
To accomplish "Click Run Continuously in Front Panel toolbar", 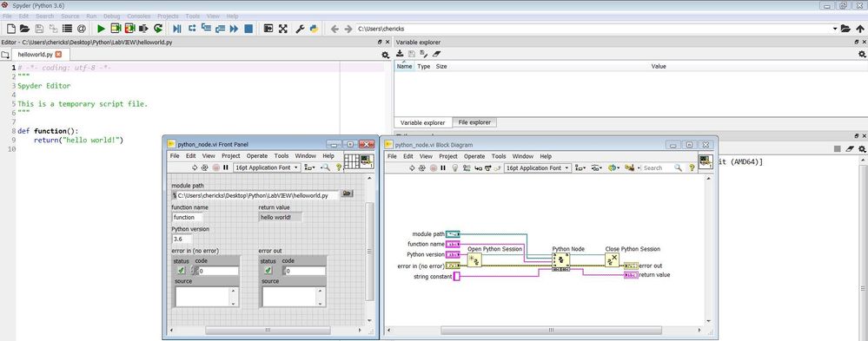I will pyautogui.click(x=205, y=167).
